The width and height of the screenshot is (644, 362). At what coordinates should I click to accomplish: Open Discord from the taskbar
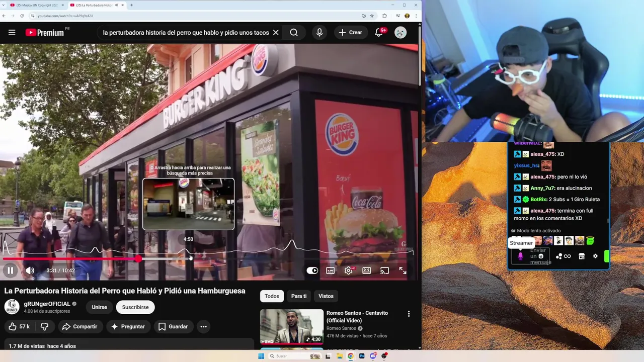[373, 356]
